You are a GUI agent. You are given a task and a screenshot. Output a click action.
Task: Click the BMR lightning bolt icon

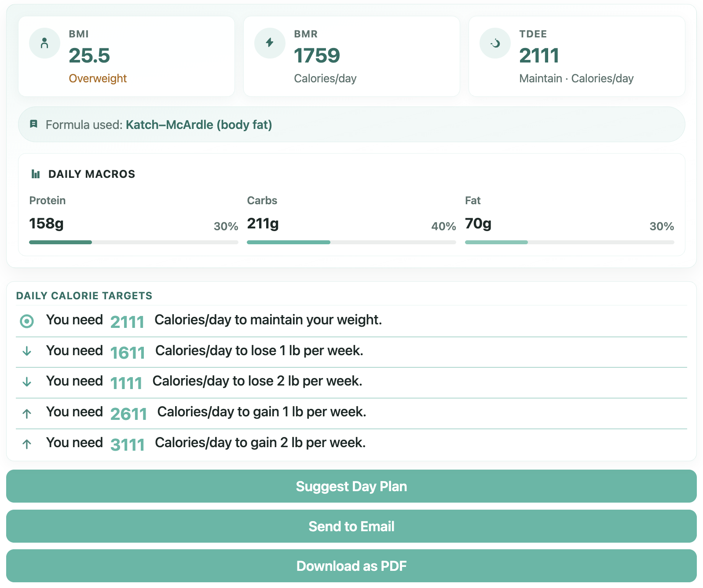(x=270, y=43)
